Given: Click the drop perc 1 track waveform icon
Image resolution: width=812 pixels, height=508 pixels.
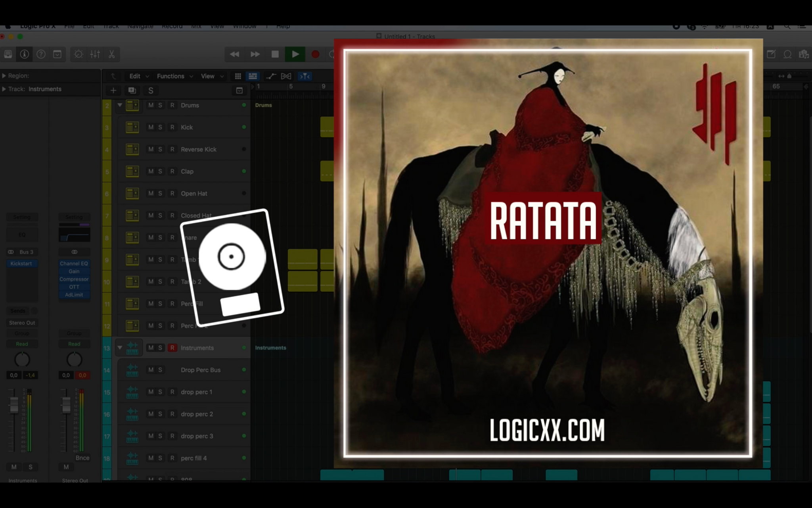Looking at the screenshot, I should (132, 392).
